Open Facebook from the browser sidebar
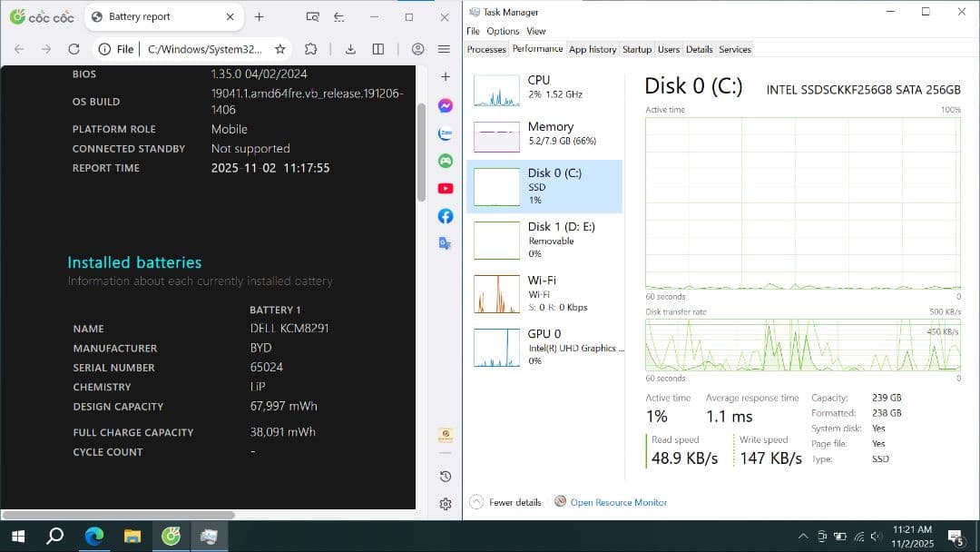This screenshot has height=552, width=980. pyautogui.click(x=445, y=216)
